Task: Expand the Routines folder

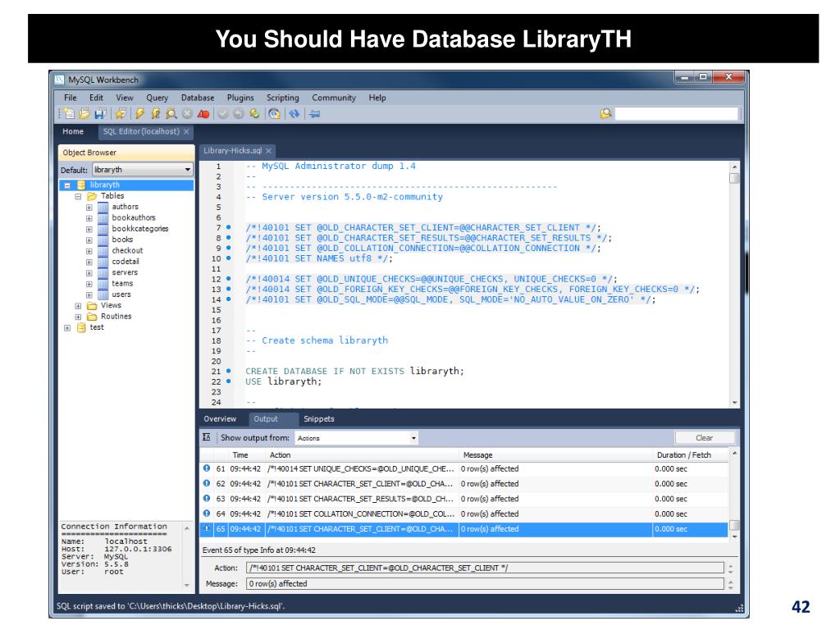Action: pos(78,317)
